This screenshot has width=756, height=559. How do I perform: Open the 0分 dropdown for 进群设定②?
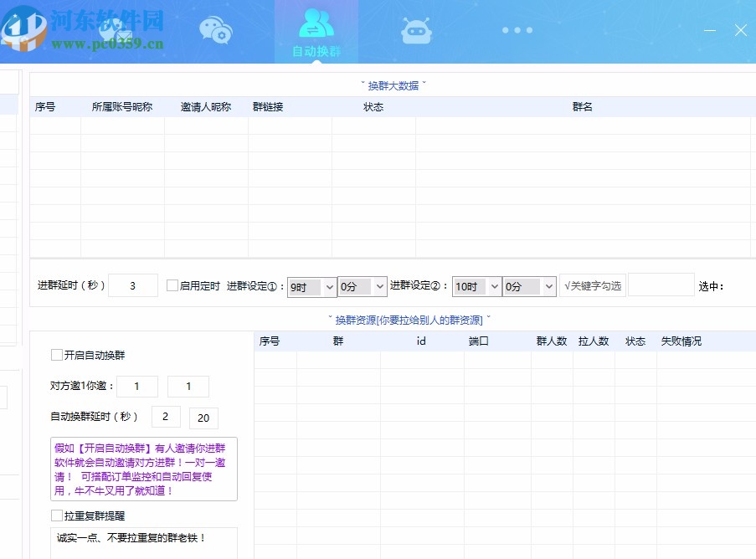[x=529, y=287]
